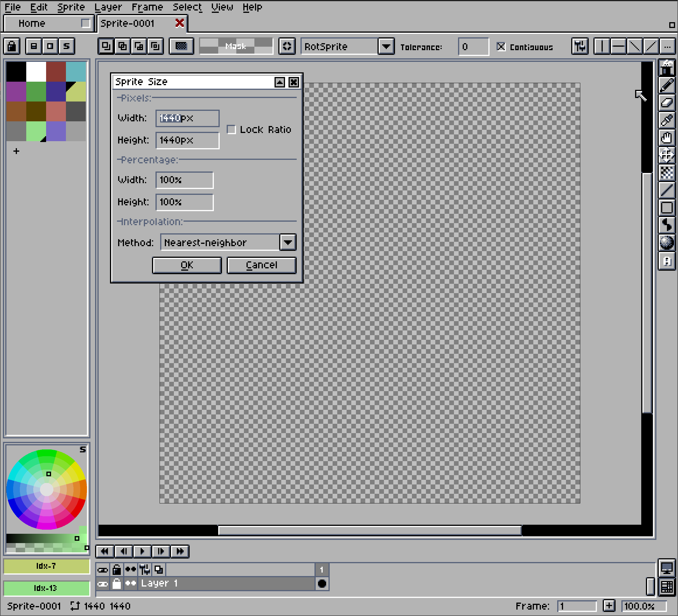Select horizontal symmetry option
The height and width of the screenshot is (616, 678).
click(618, 46)
